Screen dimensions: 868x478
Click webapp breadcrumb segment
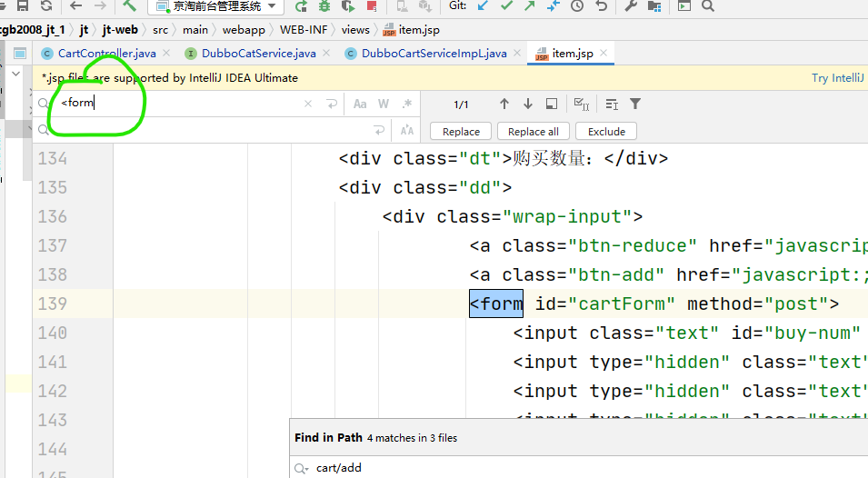coord(244,30)
